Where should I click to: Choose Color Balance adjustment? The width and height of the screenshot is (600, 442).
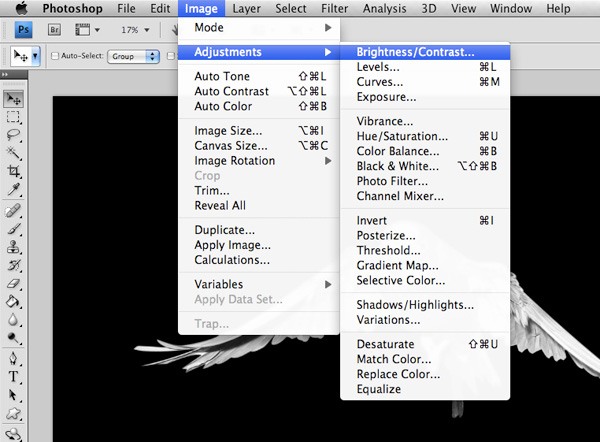pos(425,151)
